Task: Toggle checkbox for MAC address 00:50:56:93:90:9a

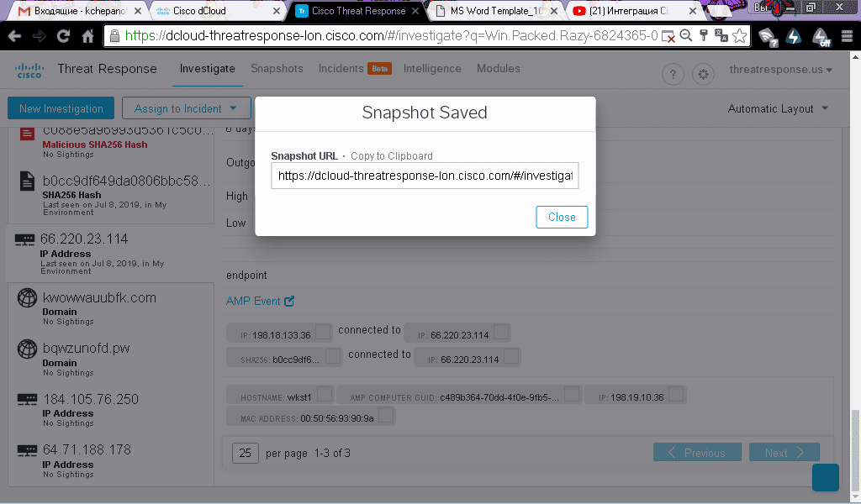Action: point(386,416)
